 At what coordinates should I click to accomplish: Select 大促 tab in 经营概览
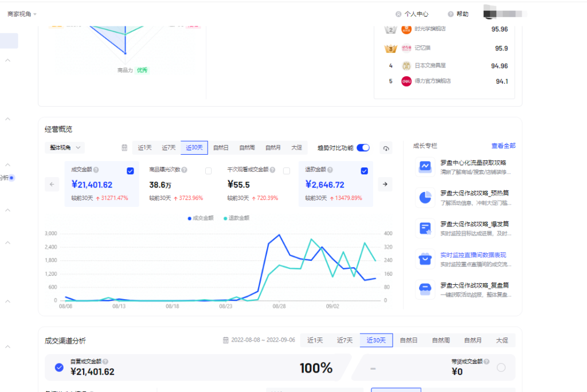[296, 148]
